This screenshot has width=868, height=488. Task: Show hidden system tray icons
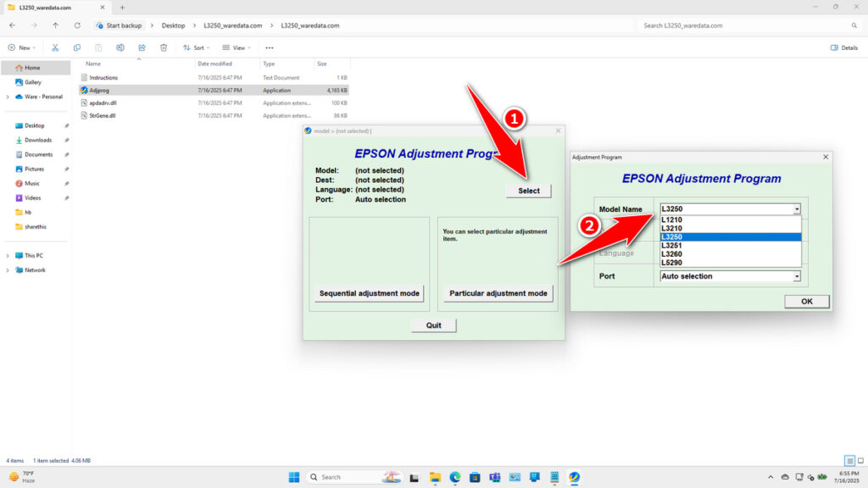770,477
